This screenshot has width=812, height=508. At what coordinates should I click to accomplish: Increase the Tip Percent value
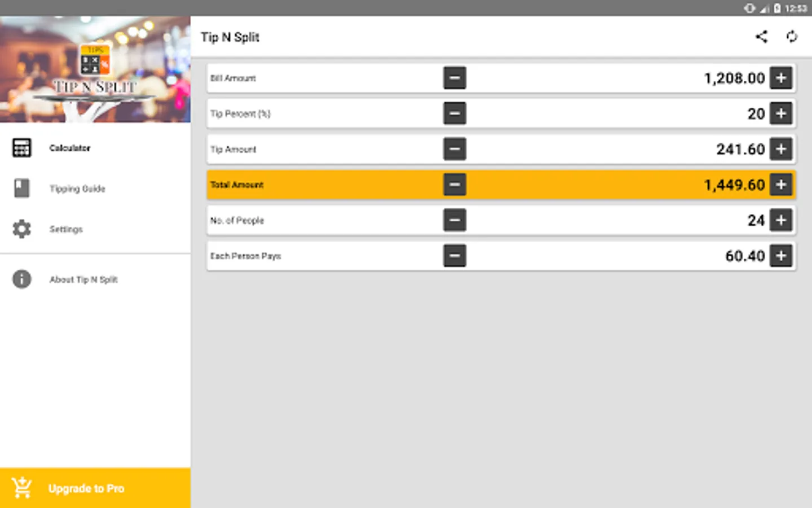click(781, 113)
